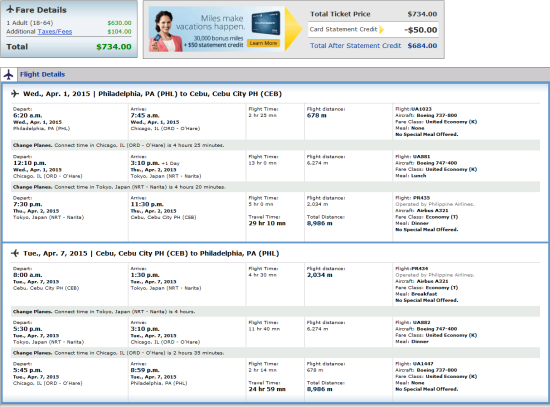Image resolution: width=550 pixels, height=407 pixels.
Task: Click the 12:10 p.m. Chicago departure time
Action: [x=29, y=163]
